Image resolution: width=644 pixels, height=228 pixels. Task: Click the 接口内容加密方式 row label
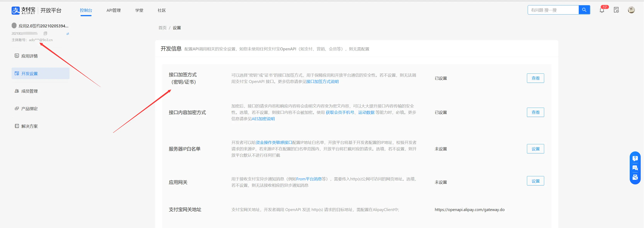click(x=187, y=112)
